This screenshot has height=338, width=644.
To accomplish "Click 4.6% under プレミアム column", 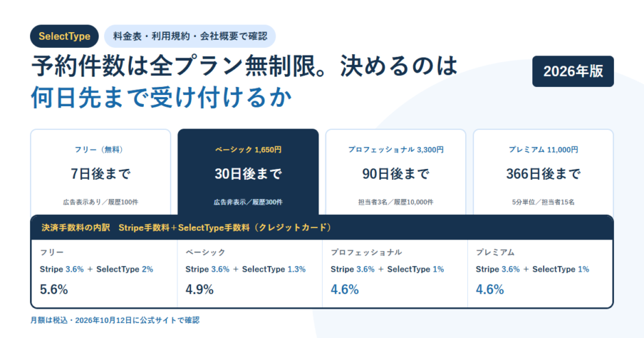I will pos(490,289).
